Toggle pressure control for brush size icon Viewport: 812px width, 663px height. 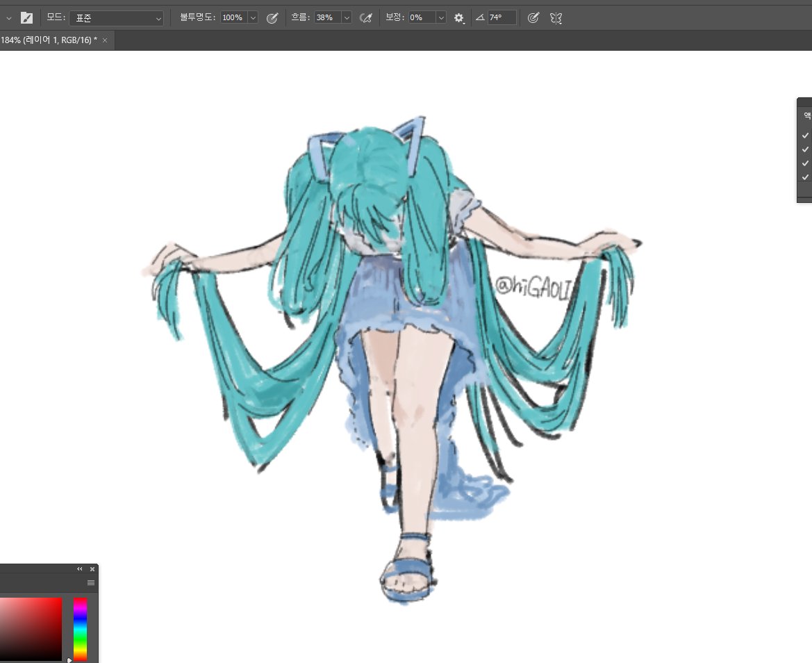533,18
